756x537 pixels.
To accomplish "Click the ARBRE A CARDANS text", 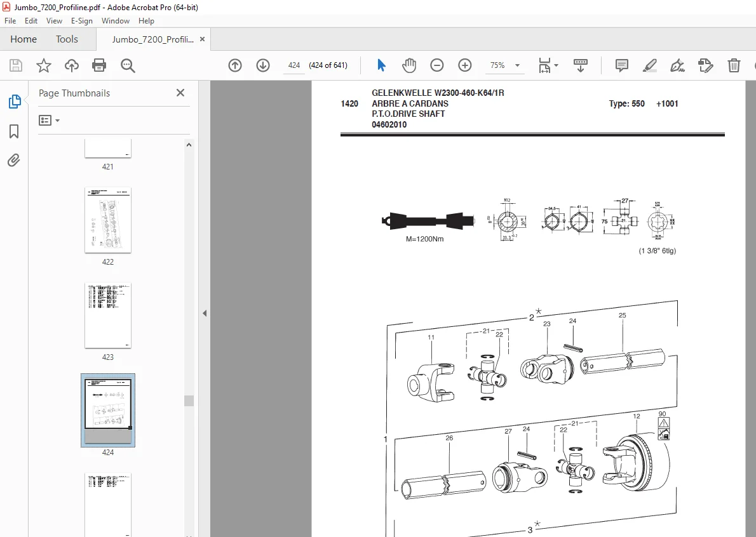I will coord(410,103).
